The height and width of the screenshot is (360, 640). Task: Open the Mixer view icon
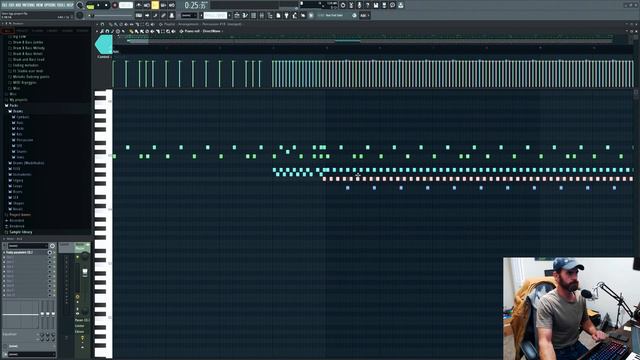[x=262, y=15]
